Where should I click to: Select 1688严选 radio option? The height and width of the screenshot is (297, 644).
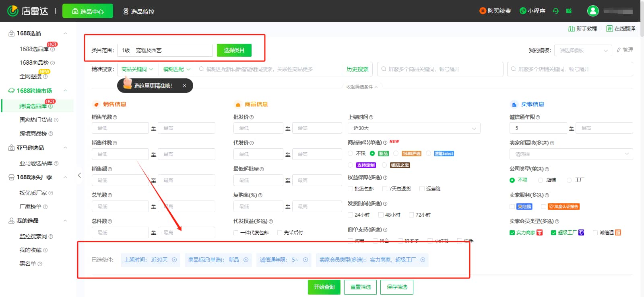[396, 154]
